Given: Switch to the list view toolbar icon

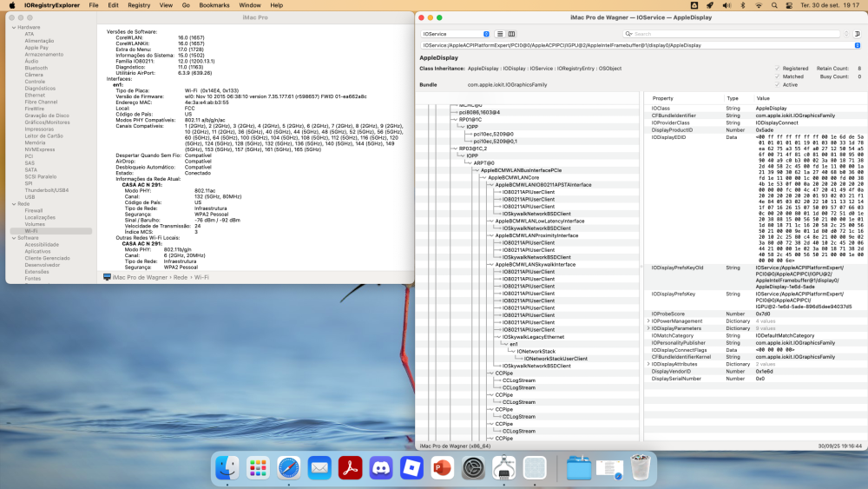Looking at the screenshot, I should 500,34.
